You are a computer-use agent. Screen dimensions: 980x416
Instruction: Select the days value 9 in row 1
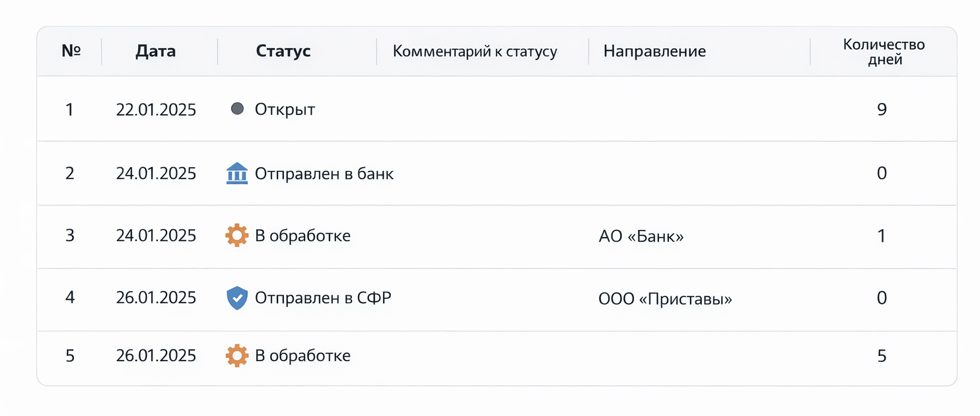pyautogui.click(x=882, y=110)
